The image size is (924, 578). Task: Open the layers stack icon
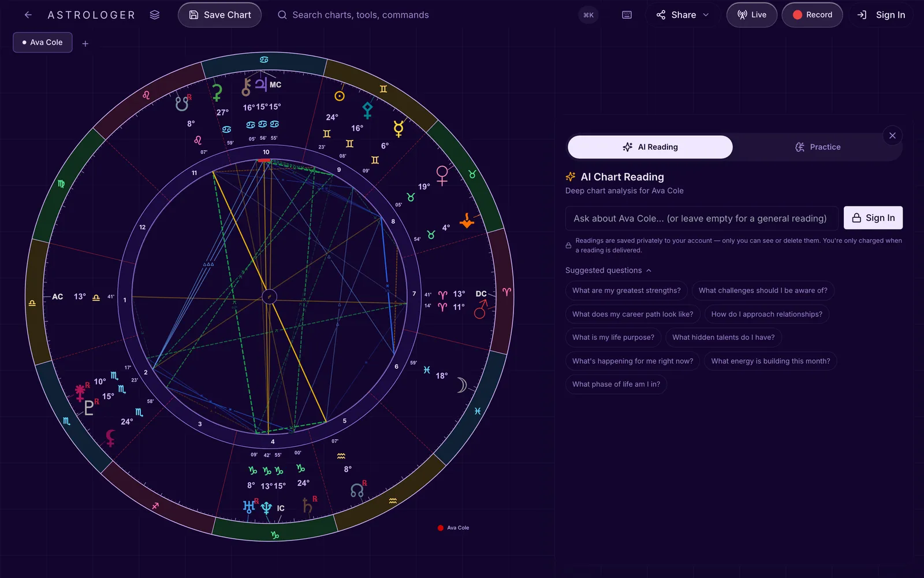tap(154, 15)
